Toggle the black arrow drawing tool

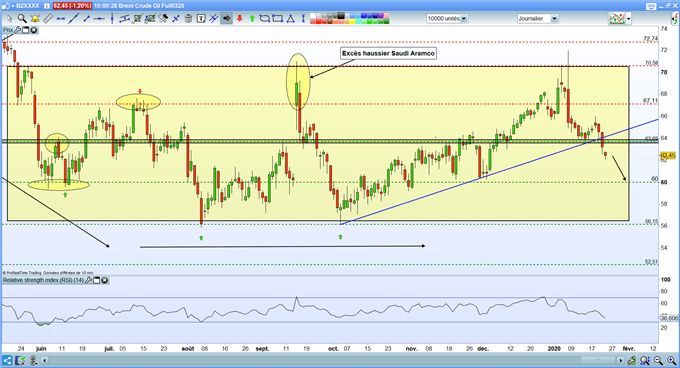click(226, 19)
